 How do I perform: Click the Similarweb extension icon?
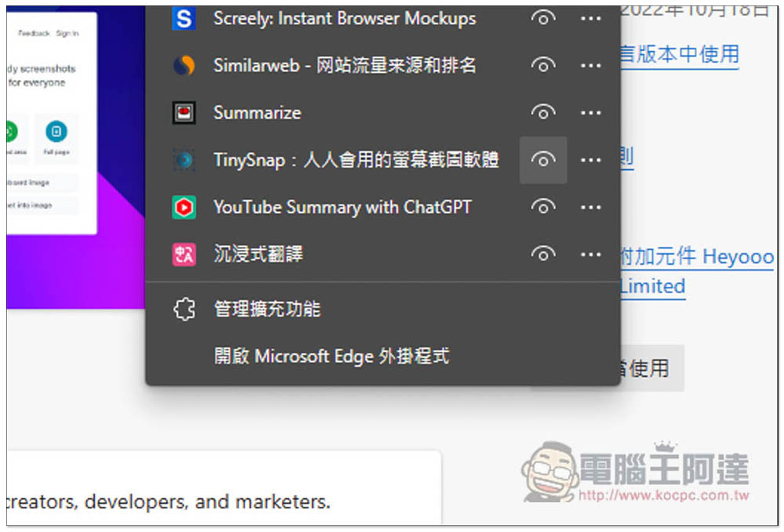(183, 66)
